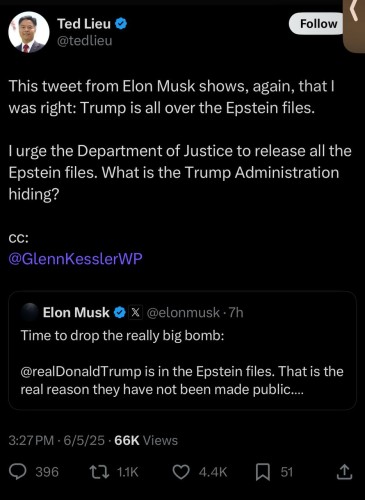Click the @elonmusk handle in quoted tweet
The height and width of the screenshot is (500, 365).
183,313
